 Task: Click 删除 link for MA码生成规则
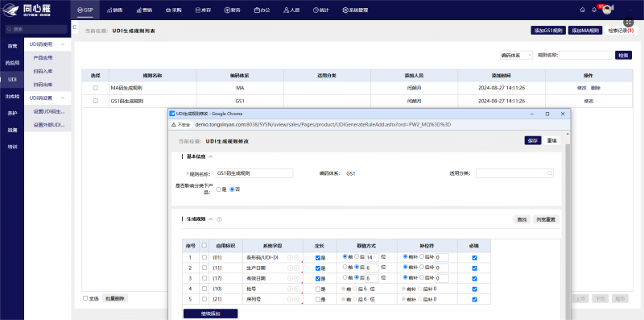[x=596, y=88]
